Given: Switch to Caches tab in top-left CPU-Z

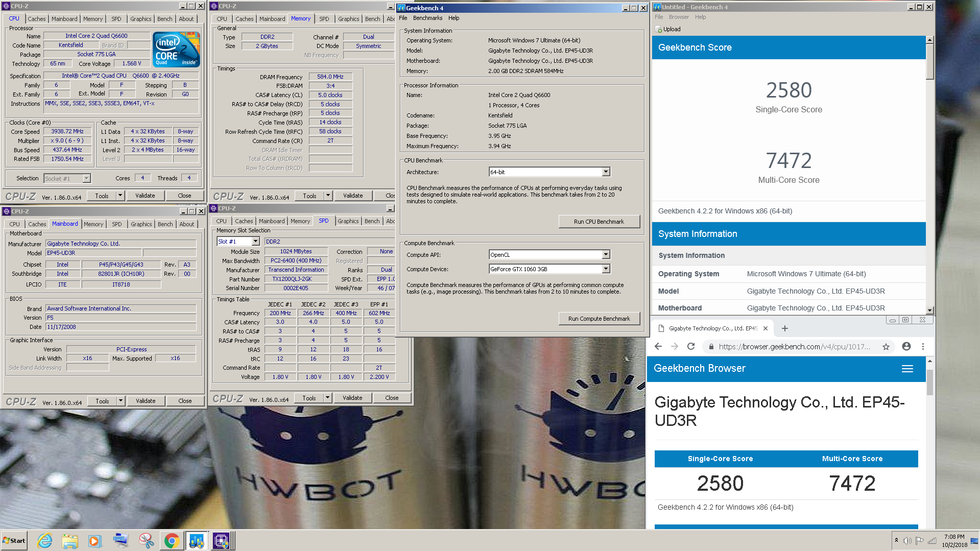Looking at the screenshot, I should 37,19.
